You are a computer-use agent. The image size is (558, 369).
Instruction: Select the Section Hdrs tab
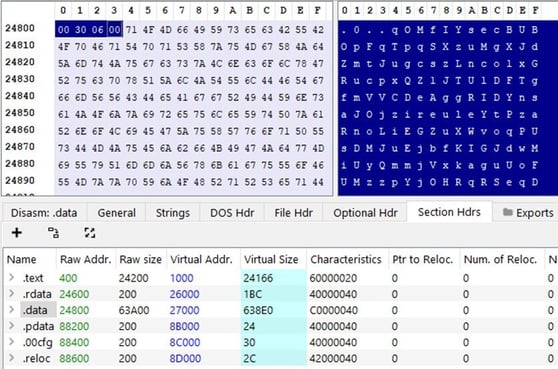coord(449,212)
